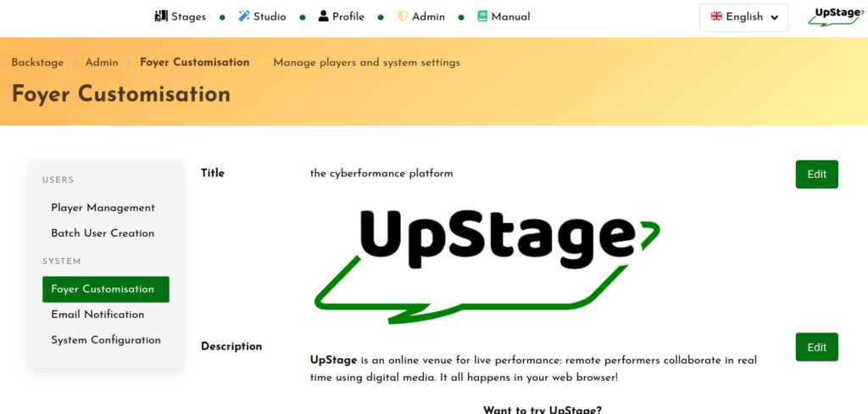Edit the Title field
This screenshot has height=414, width=868.
pyautogui.click(x=817, y=174)
